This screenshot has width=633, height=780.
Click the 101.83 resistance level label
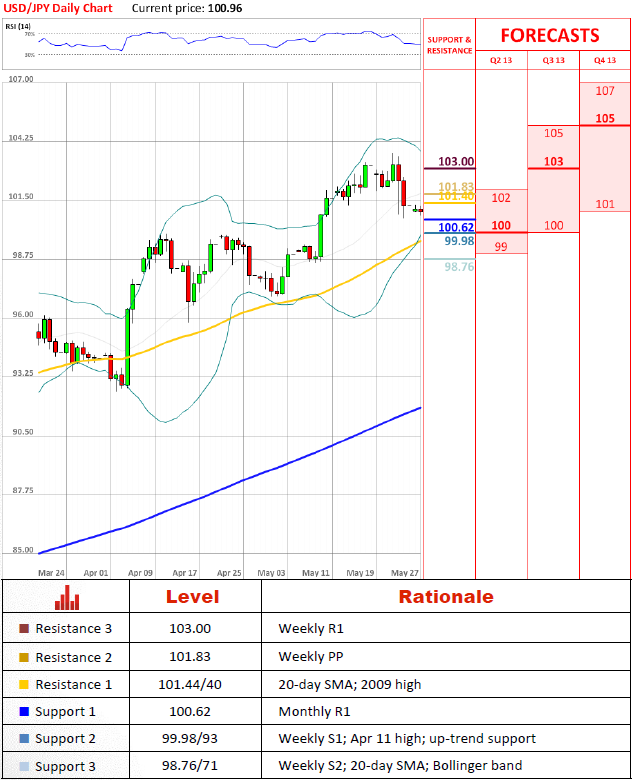pos(456,187)
